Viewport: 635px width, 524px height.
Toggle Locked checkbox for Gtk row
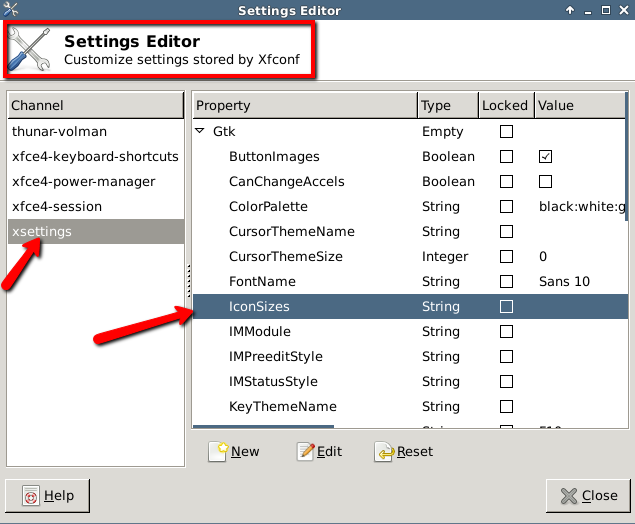[506, 132]
